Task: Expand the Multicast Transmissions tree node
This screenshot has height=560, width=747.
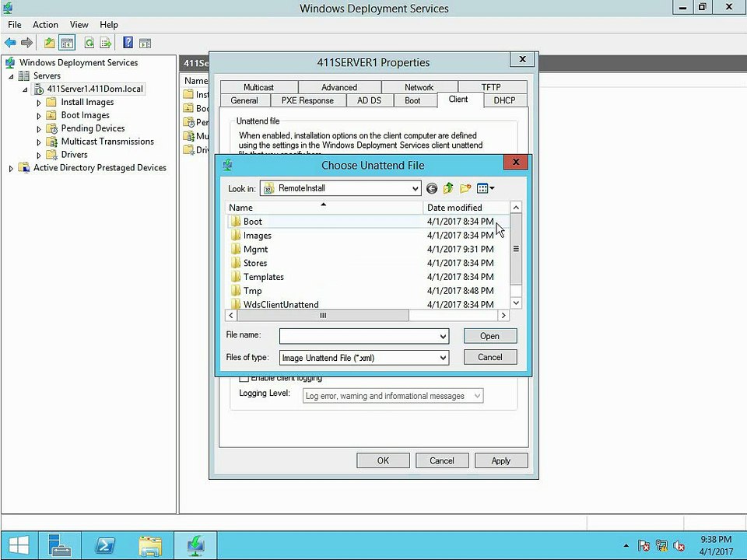Action: [x=39, y=142]
